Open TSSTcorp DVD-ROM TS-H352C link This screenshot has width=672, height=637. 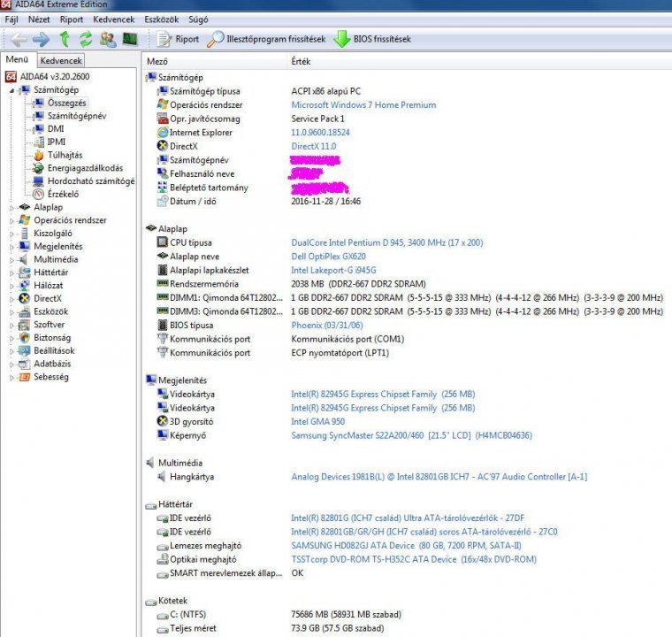[414, 559]
